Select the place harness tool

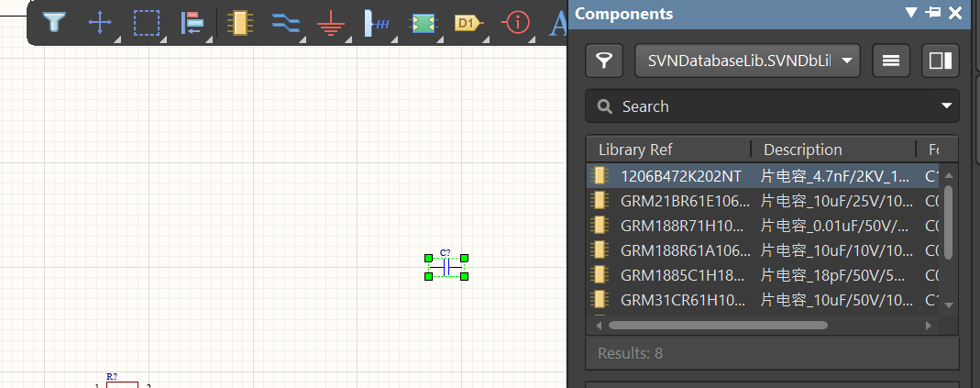pos(377,23)
